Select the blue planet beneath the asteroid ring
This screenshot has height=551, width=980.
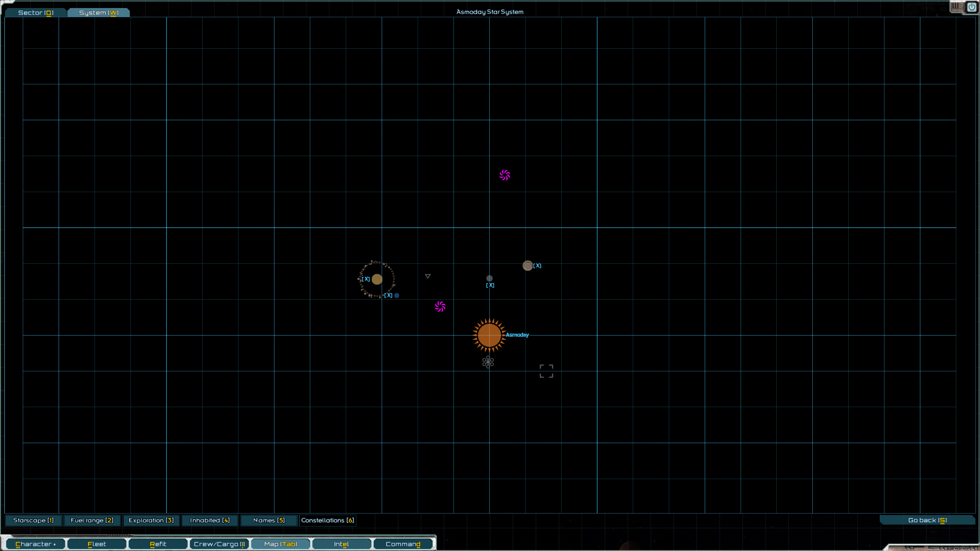(396, 295)
